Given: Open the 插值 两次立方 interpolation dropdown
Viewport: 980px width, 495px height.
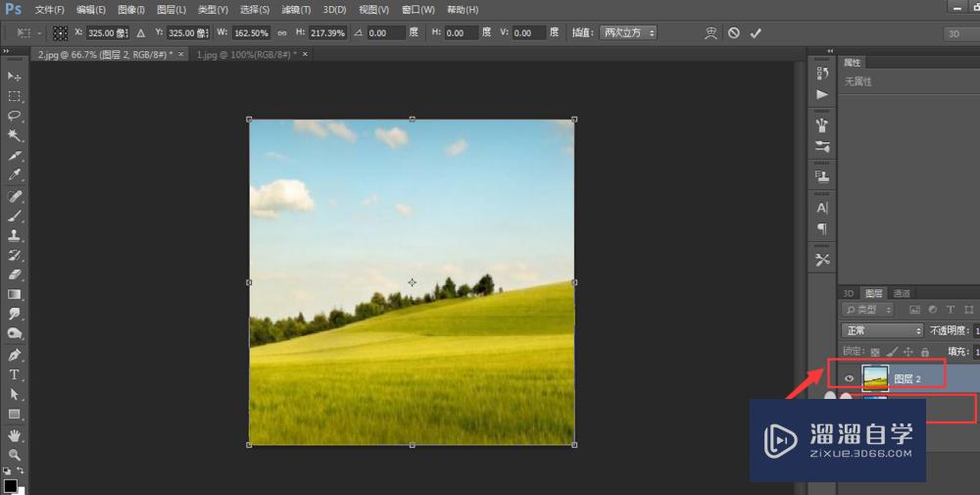Looking at the screenshot, I should tap(628, 33).
